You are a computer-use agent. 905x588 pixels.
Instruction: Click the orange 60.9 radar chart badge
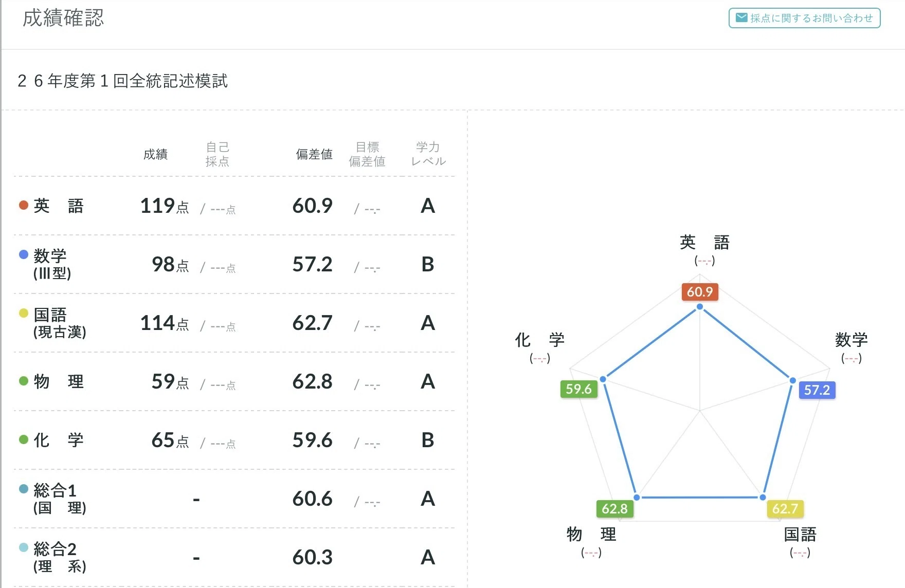pyautogui.click(x=700, y=292)
